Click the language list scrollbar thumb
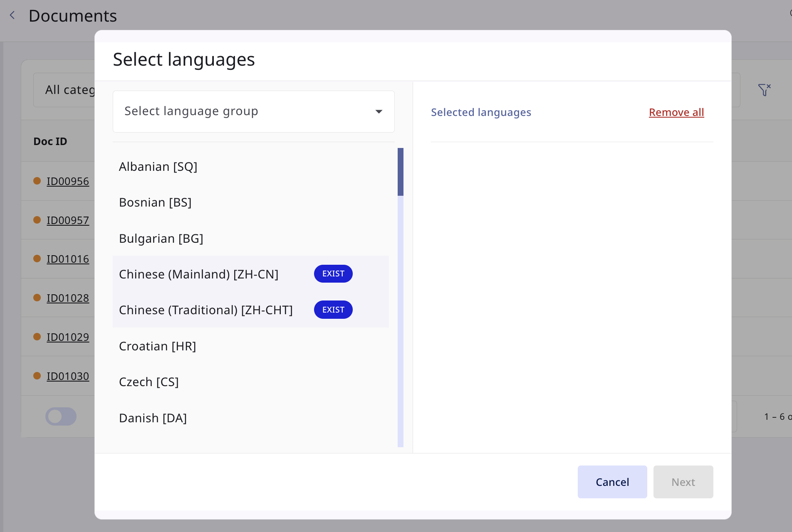792x532 pixels. (x=401, y=172)
